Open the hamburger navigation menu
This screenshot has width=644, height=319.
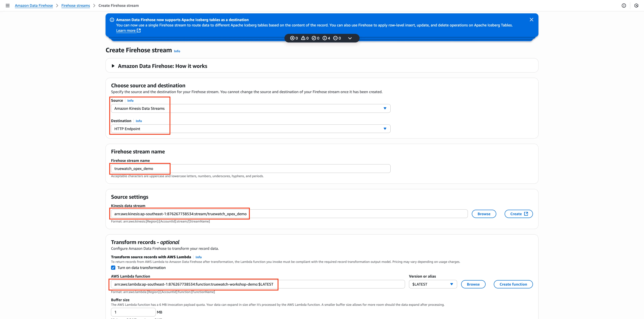click(8, 6)
